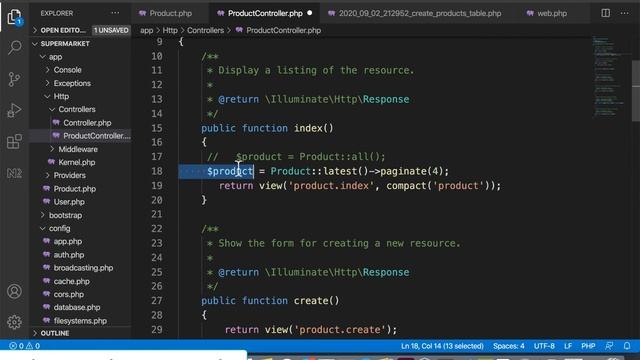Image resolution: width=640 pixels, height=360 pixels.
Task: Open the Accounts menu icon
Action: point(14,291)
